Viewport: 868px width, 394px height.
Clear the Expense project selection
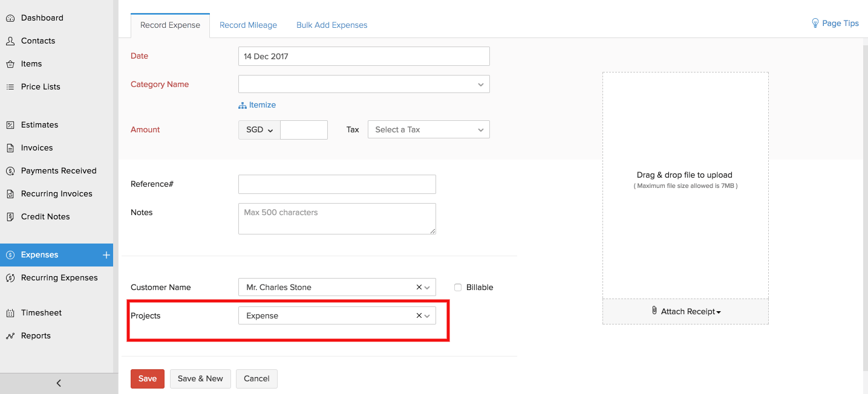[x=419, y=316]
